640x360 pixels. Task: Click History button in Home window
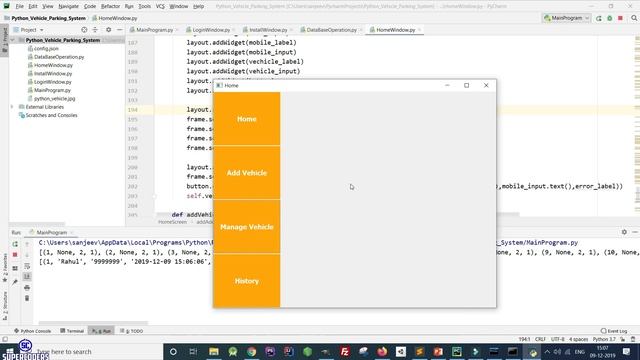point(247,281)
